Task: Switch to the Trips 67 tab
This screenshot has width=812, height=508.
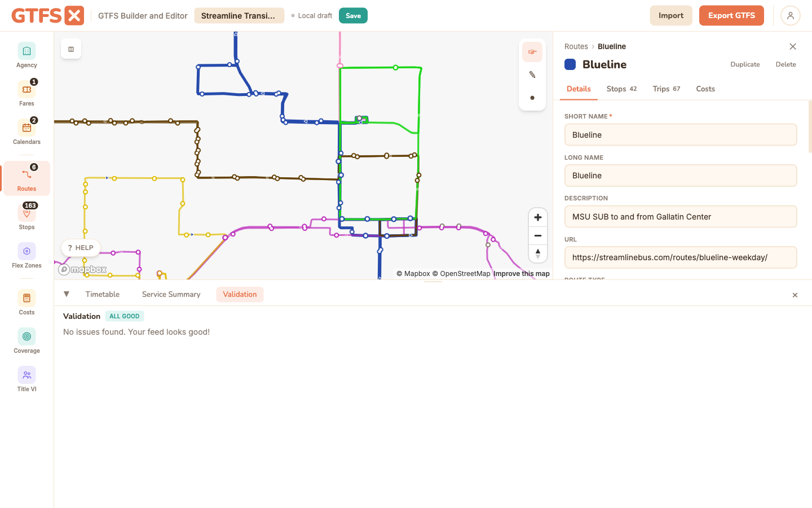Action: (667, 89)
